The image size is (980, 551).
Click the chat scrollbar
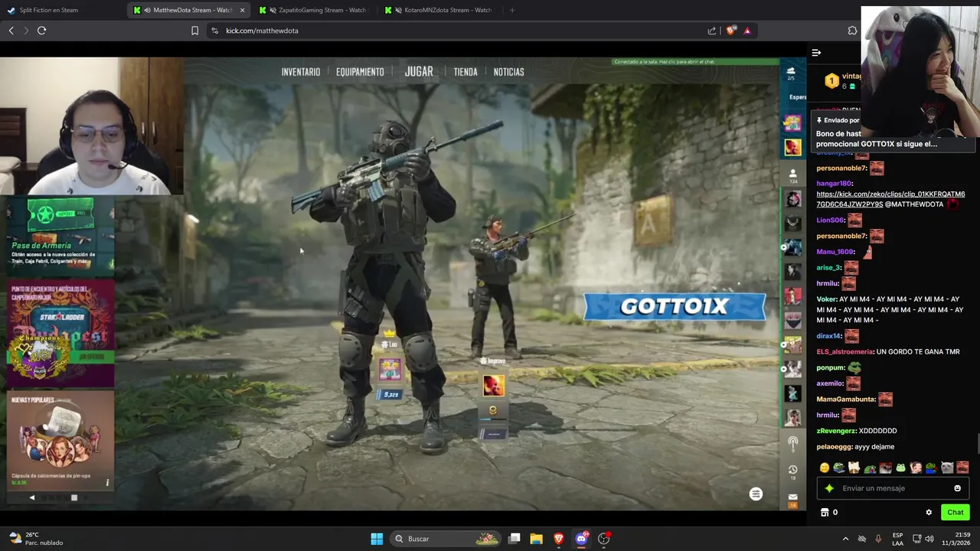click(977, 443)
